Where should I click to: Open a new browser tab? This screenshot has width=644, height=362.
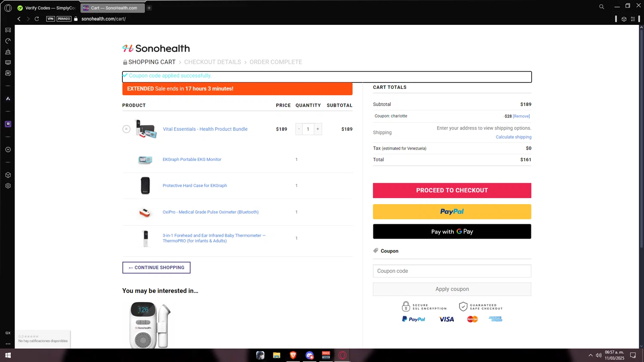[x=149, y=8]
